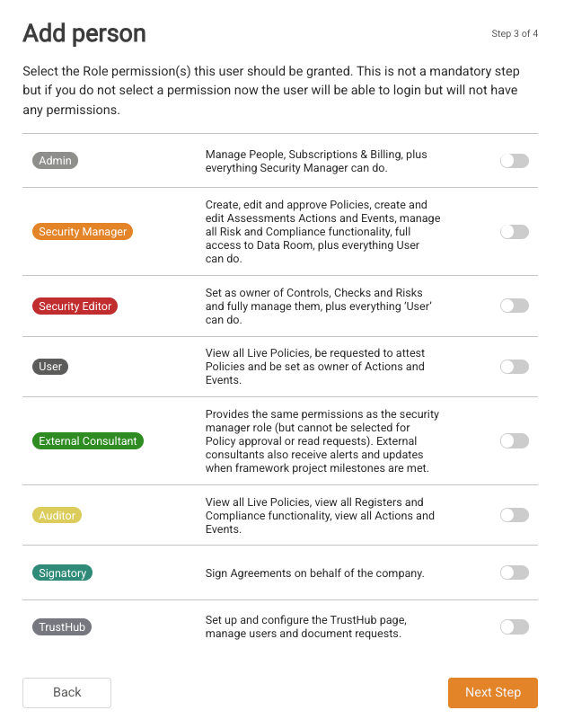
Task: Toggle the TrustHub role on
Action: (514, 626)
